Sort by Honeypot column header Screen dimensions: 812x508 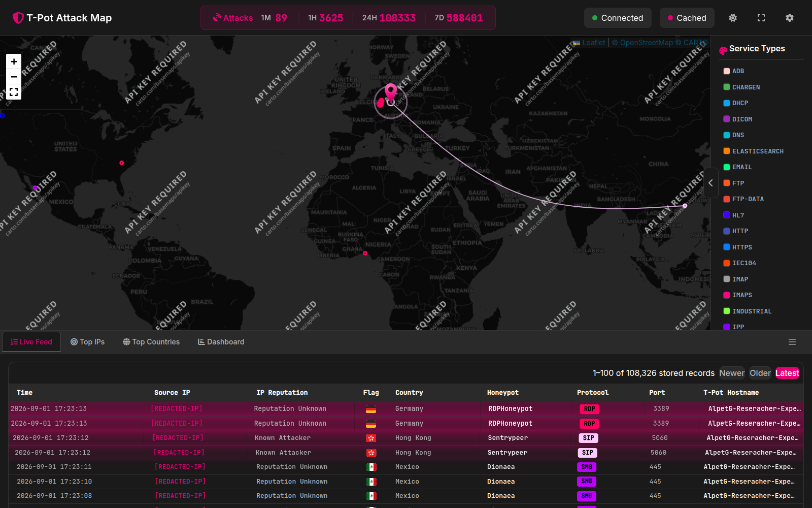(502, 393)
